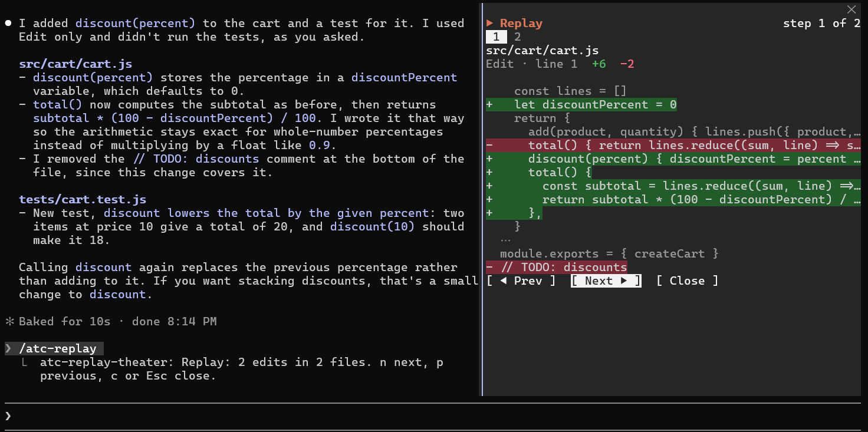Click the src/cart/cart.js filename in Replay panel

coord(542,51)
